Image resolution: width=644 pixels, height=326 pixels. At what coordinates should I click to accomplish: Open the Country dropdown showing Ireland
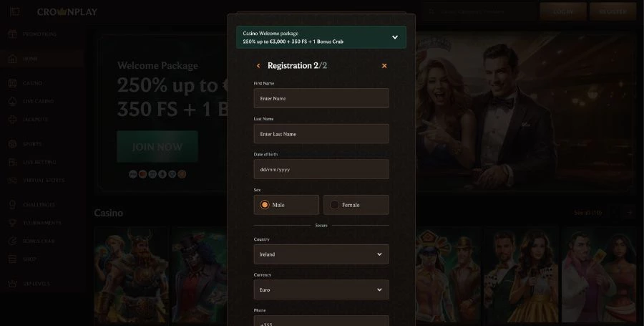321,254
